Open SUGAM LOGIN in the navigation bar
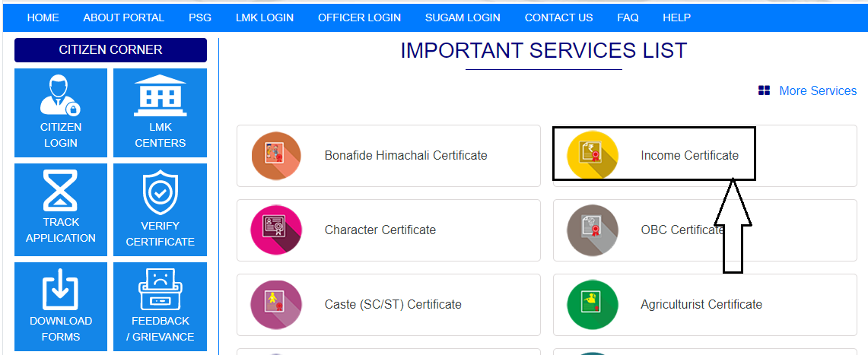Screen dimensions: 868x355 (x=463, y=17)
